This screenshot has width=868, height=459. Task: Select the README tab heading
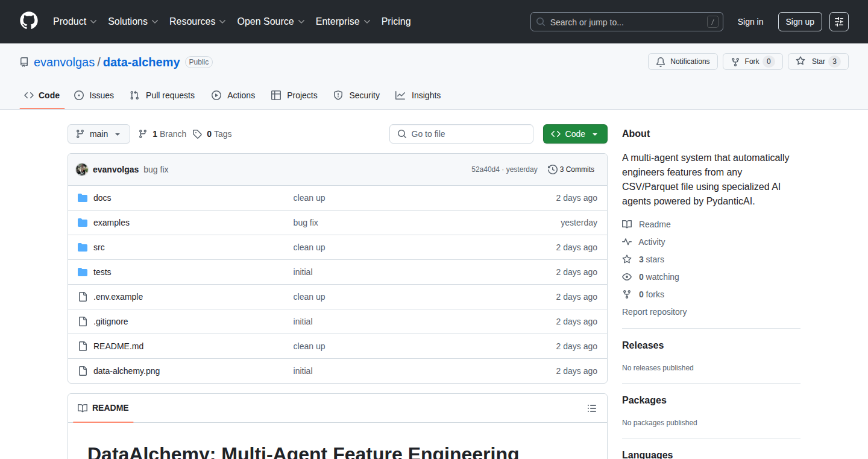[x=104, y=408]
